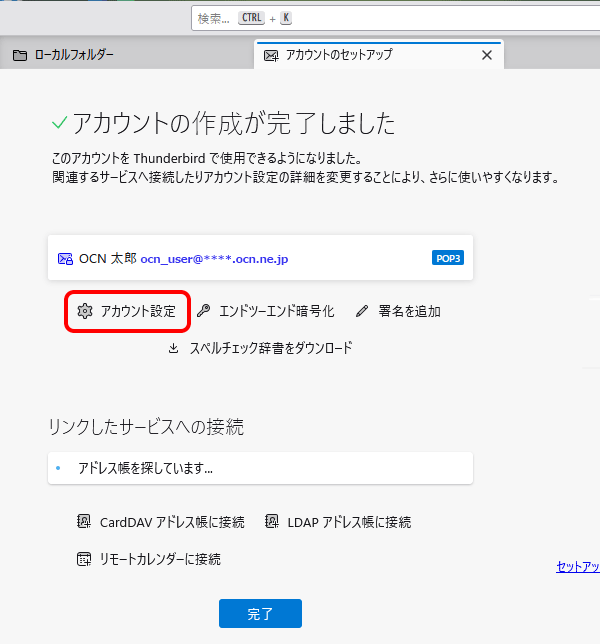The image size is (600, 644).
Task: Click the スペルチェック辞書をダウンロード text
Action: coord(270,348)
